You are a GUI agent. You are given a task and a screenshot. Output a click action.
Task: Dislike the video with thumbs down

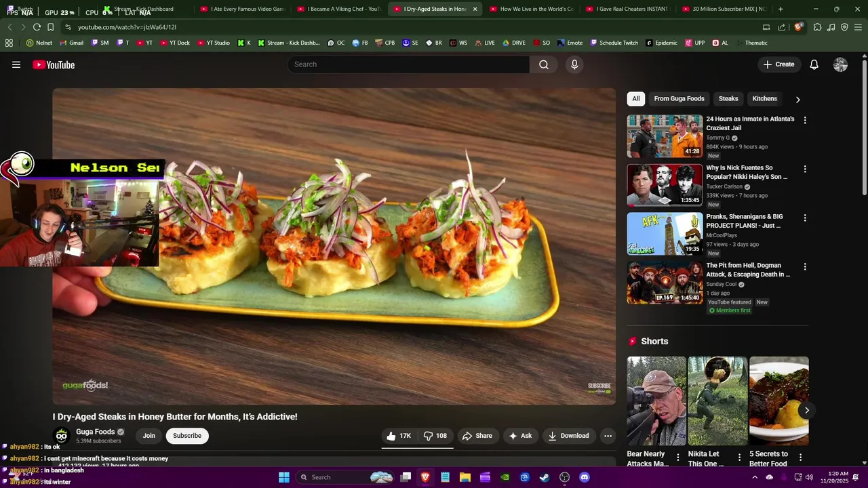click(435, 436)
